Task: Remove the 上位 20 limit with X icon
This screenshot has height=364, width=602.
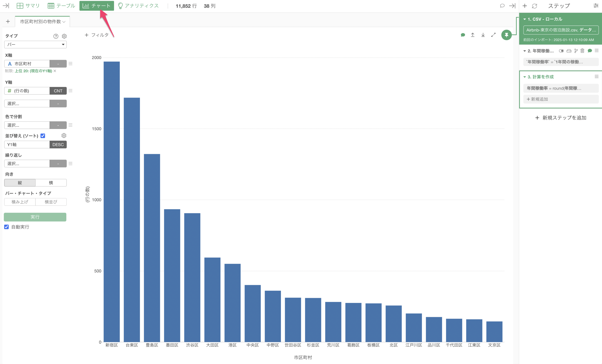Action: point(55,71)
